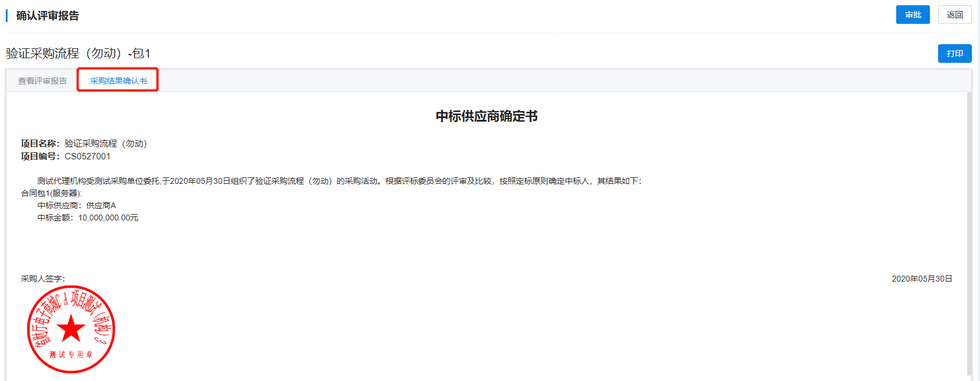This screenshot has width=980, height=381.
Task: Click the winning supplier 供应商A text
Action: click(101, 205)
